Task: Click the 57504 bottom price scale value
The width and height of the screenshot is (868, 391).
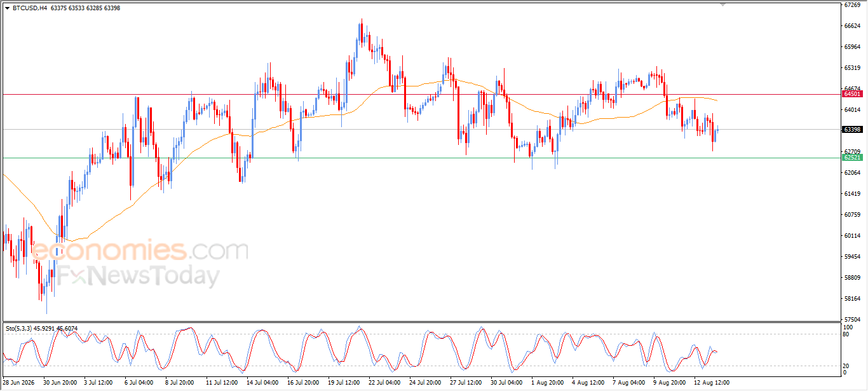Action: pyautogui.click(x=852, y=319)
